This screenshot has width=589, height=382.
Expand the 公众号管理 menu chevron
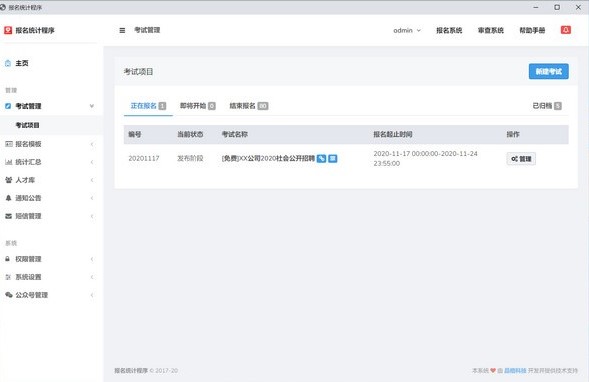(92, 295)
